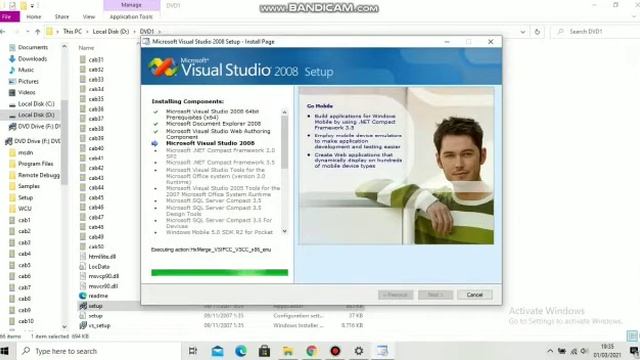
Task: Open the msdn folder in navigation pane
Action: click(x=25, y=152)
